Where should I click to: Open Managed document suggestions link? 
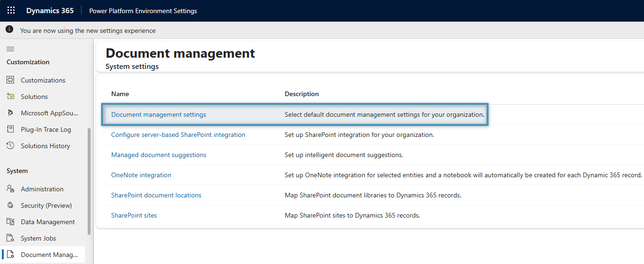[159, 155]
